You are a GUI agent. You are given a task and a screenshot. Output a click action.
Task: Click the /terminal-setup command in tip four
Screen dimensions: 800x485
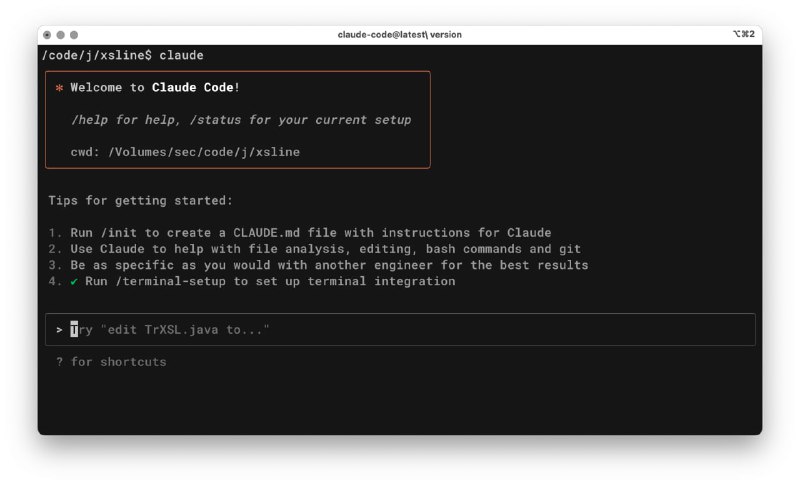tap(170, 282)
